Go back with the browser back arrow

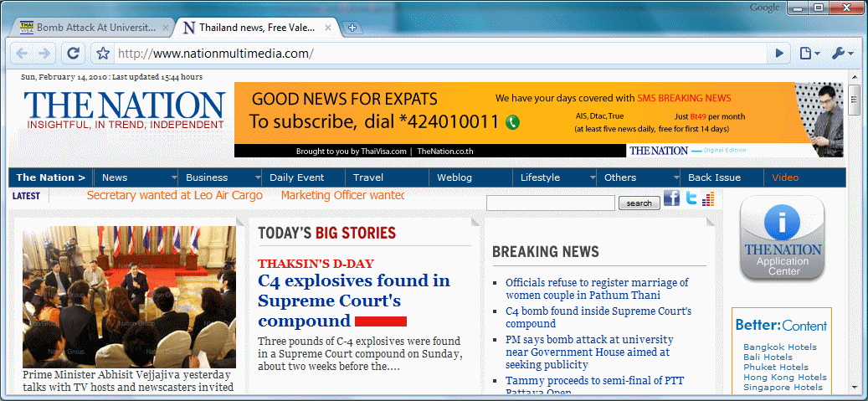(22, 54)
